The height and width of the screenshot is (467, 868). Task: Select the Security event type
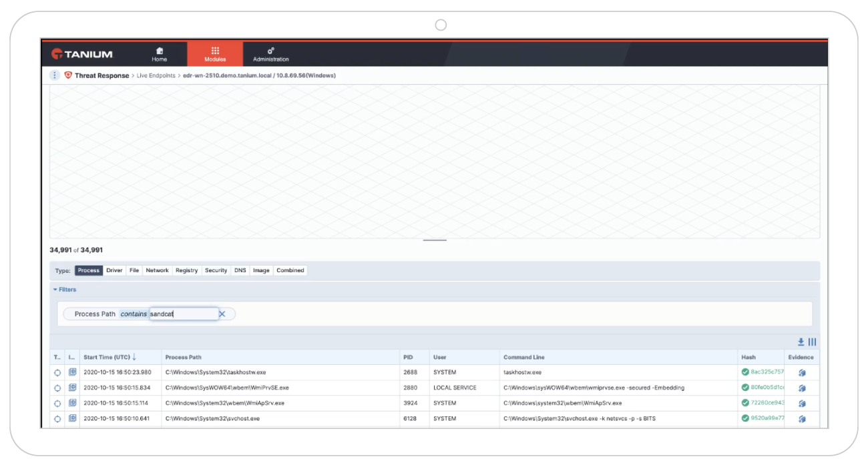coord(216,270)
